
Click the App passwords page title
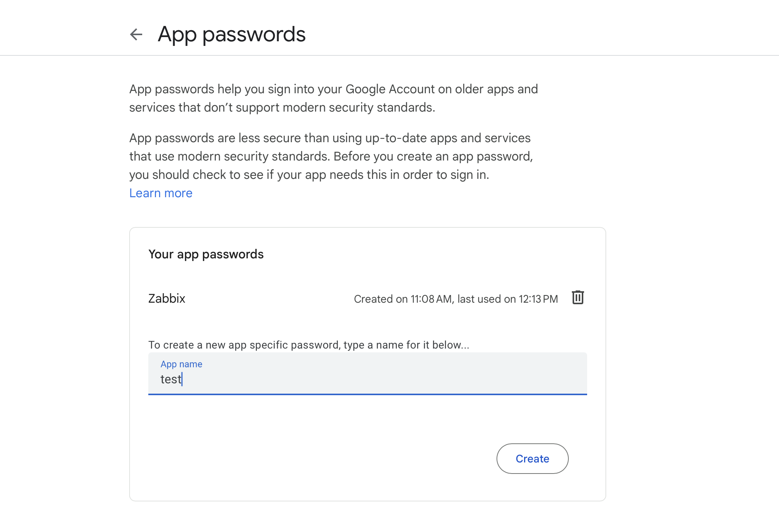click(232, 34)
